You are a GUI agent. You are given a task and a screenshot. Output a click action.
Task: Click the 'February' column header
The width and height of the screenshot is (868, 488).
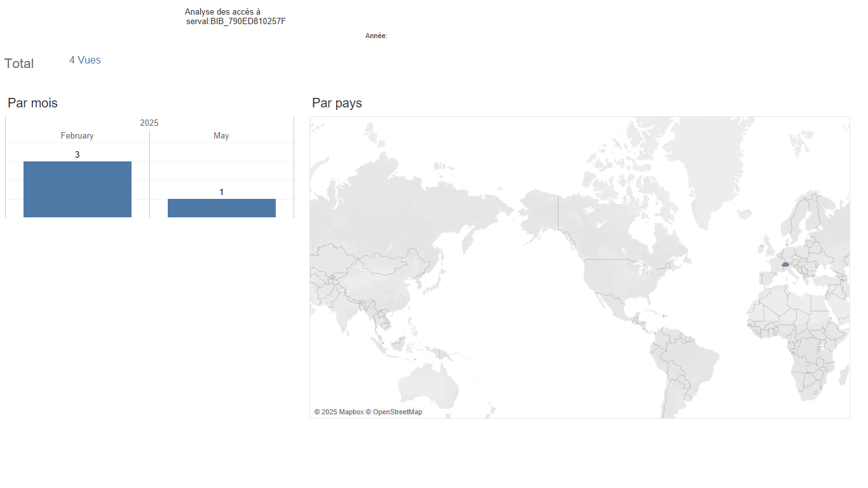77,135
